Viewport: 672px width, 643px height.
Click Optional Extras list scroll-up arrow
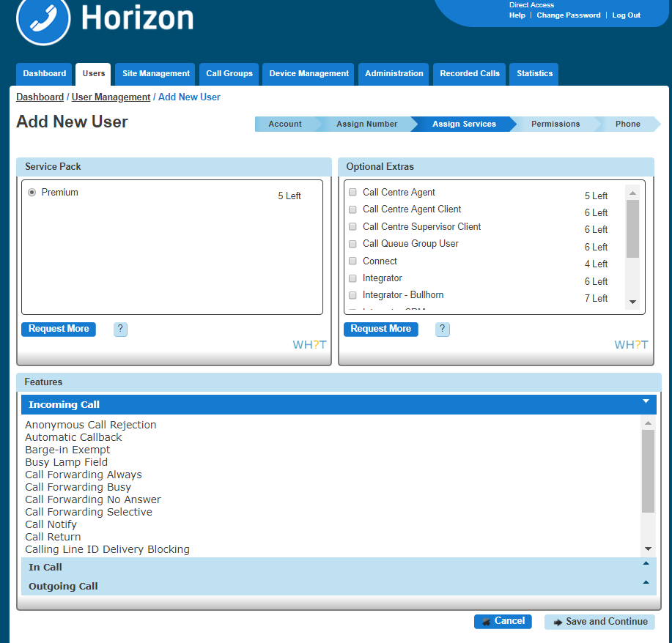pyautogui.click(x=632, y=193)
